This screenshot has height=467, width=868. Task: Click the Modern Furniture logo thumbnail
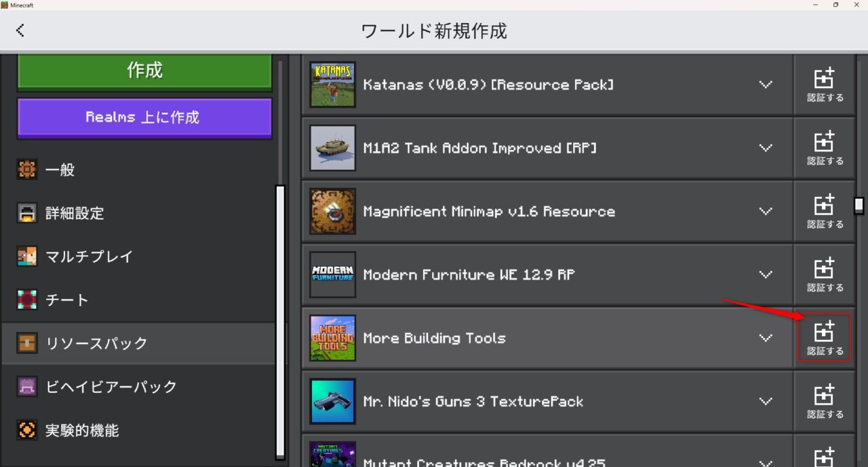pyautogui.click(x=332, y=274)
